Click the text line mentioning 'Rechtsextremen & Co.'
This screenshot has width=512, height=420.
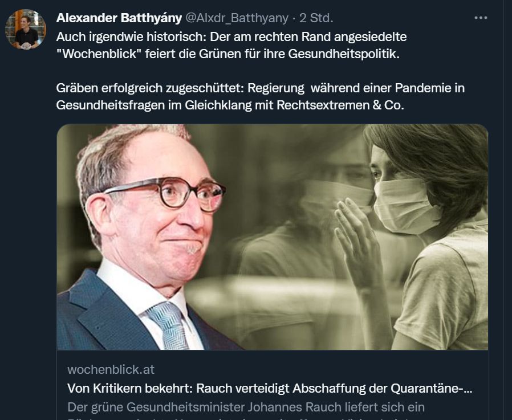230,105
